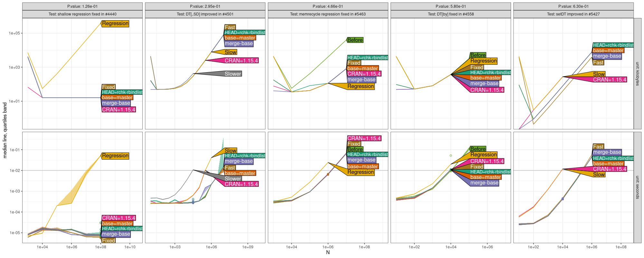This screenshot has height=258, width=644.
Task: Click 'Fast' label in setDT seconds panel
Action: click(598, 147)
